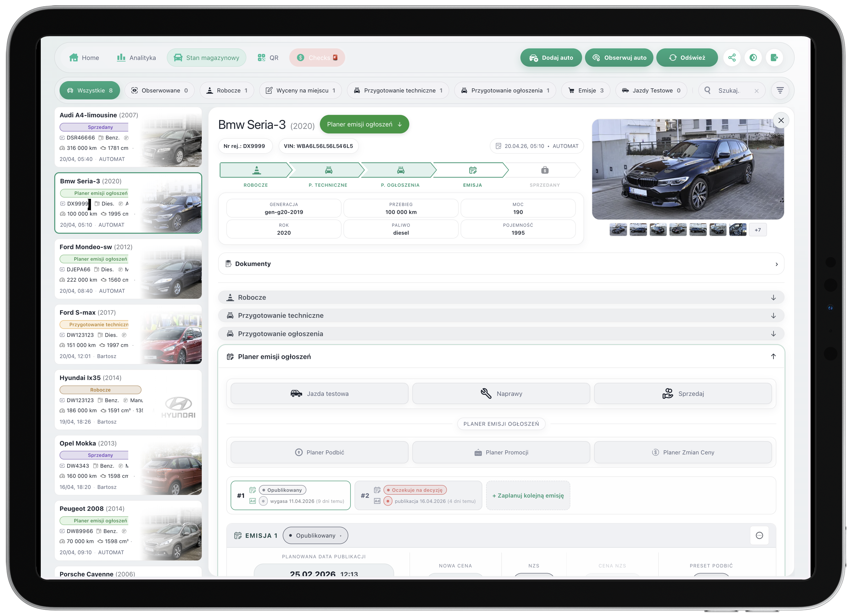The image size is (851, 616).
Task: Open more options for Emisja 1
Action: click(x=759, y=535)
